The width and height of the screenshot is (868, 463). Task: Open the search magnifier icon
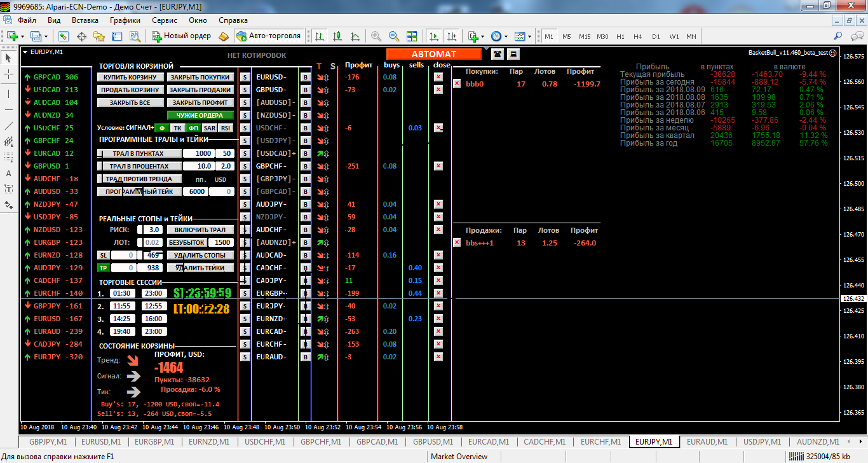[838, 36]
